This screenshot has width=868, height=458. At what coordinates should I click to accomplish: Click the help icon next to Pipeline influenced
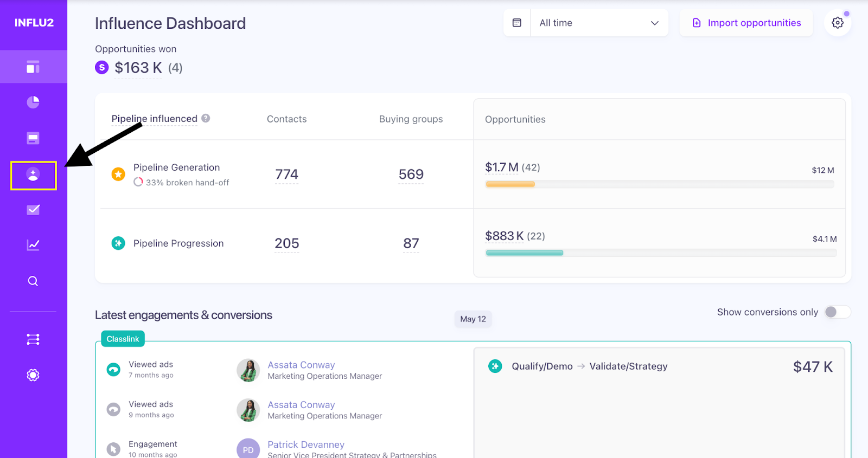[206, 118]
